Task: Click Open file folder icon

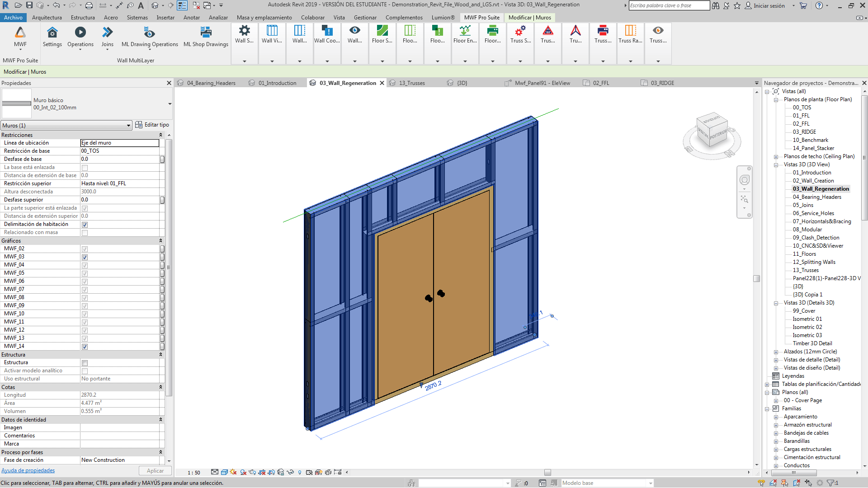Action: tap(19, 5)
